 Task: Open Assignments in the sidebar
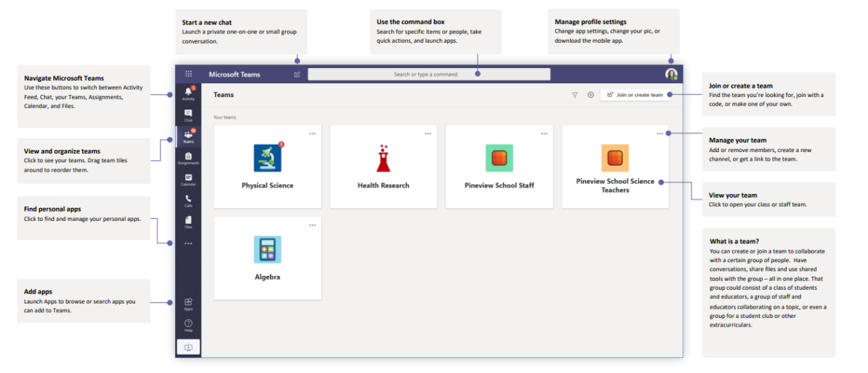tap(188, 158)
